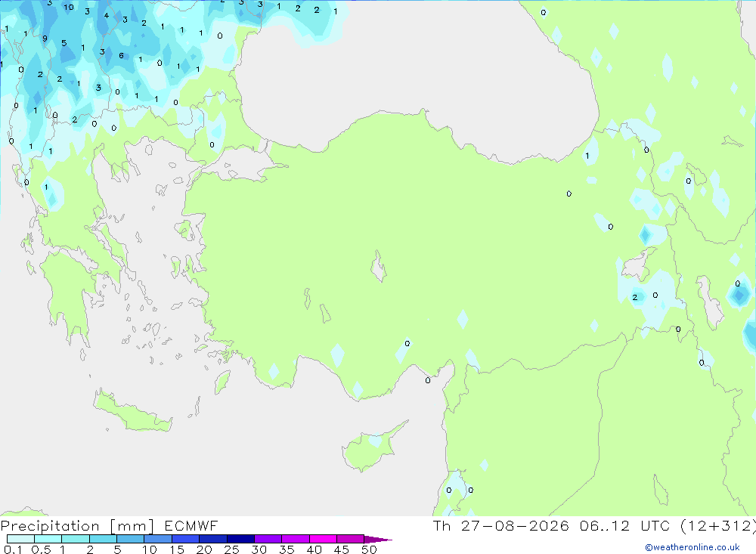Click the legend label '20'
Viewport: 756px width, 554px height.
pos(204,549)
